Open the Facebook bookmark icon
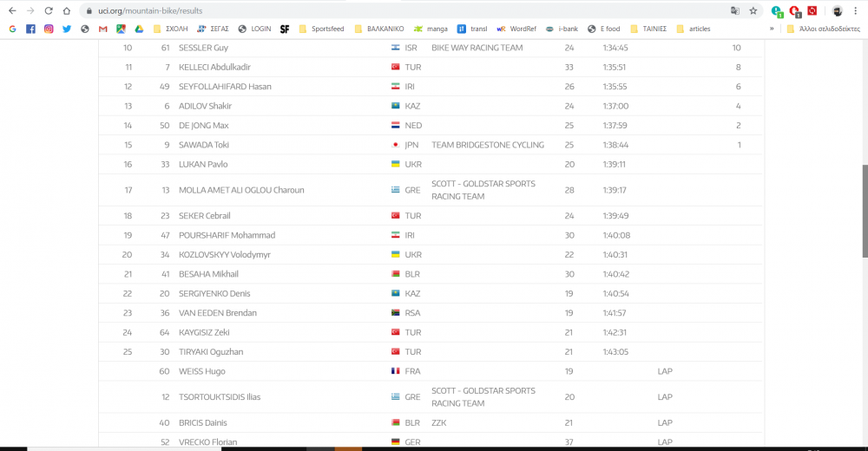The height and width of the screenshot is (451, 868). pyautogui.click(x=30, y=29)
